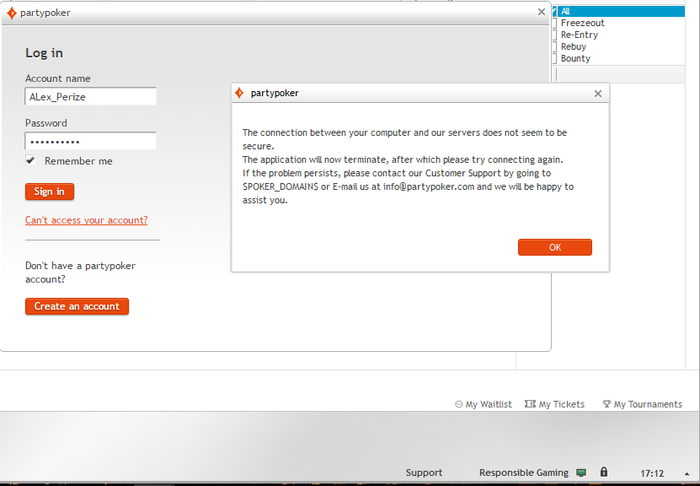Focus the Password field
This screenshot has width=700, height=486.
click(91, 141)
